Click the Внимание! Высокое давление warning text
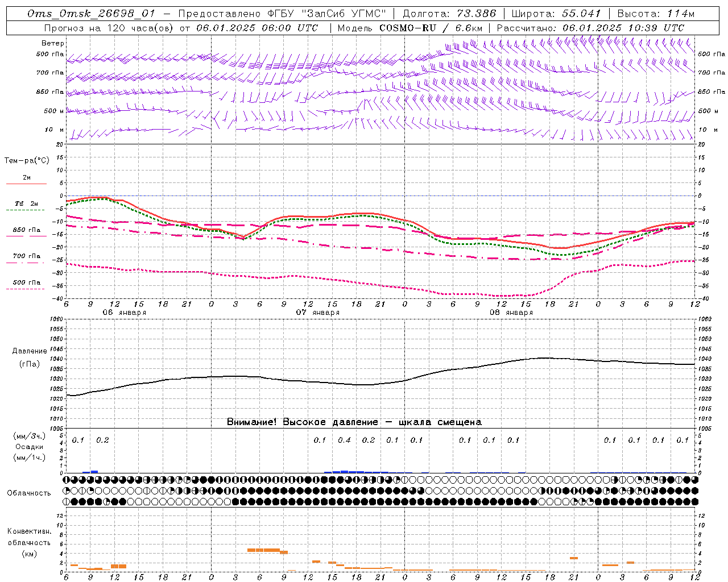 point(354,422)
